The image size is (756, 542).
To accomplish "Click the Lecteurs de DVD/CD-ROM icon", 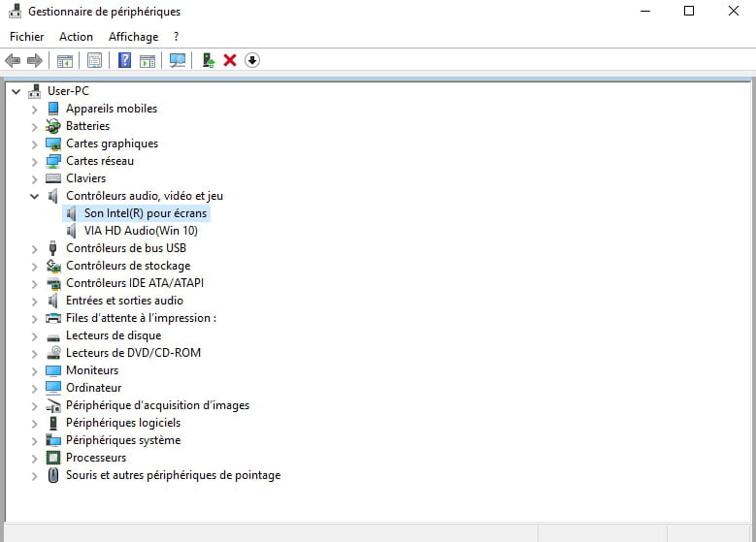I will coord(53,353).
